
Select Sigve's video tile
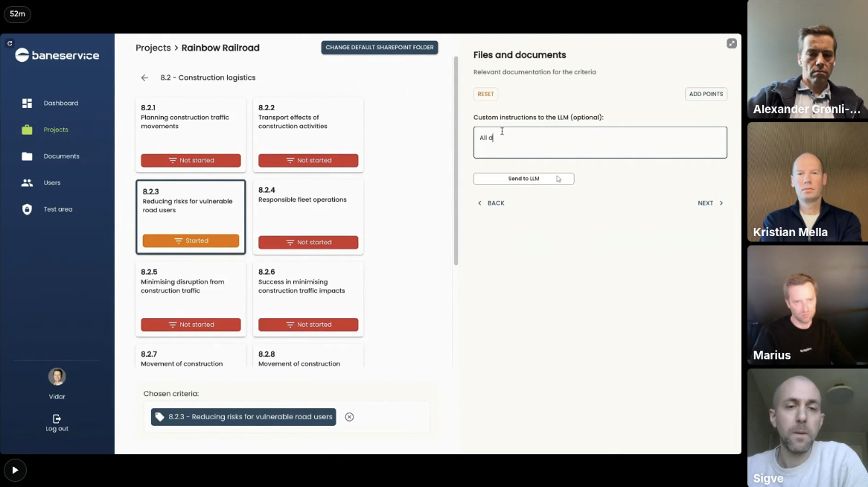click(808, 427)
